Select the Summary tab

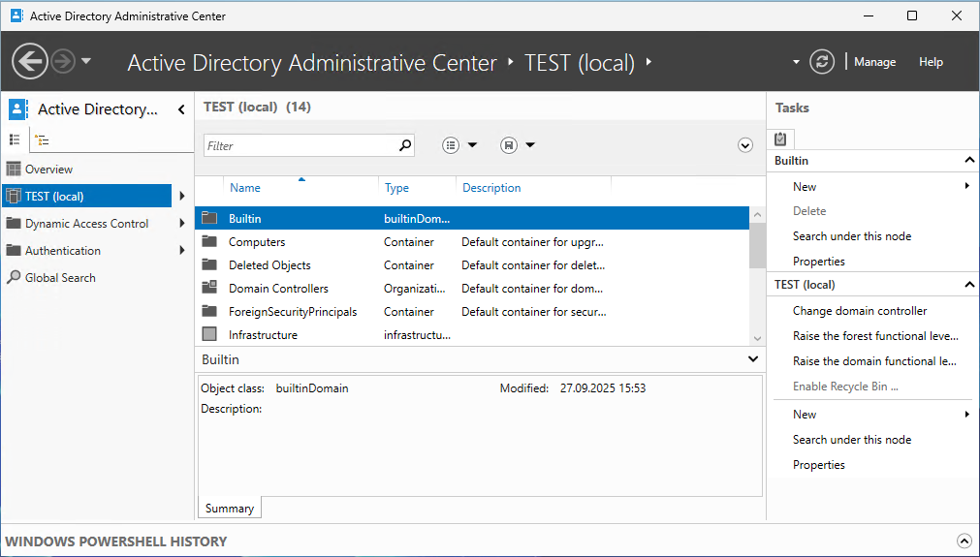pos(230,509)
